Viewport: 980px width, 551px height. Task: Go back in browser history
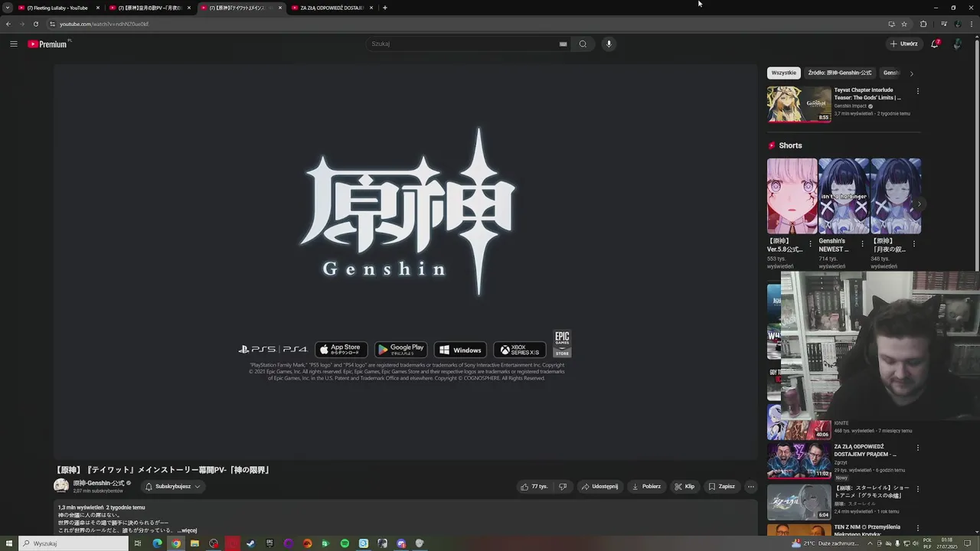(8, 24)
